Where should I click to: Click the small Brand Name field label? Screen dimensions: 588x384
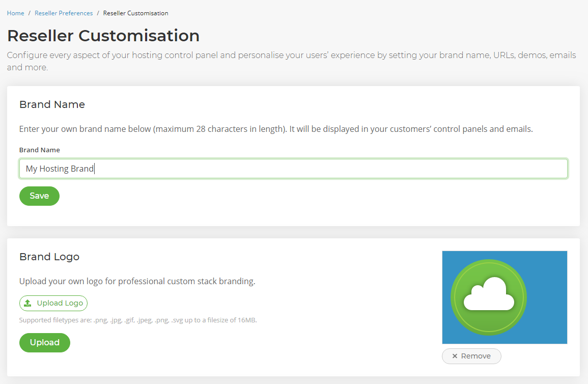(40, 150)
